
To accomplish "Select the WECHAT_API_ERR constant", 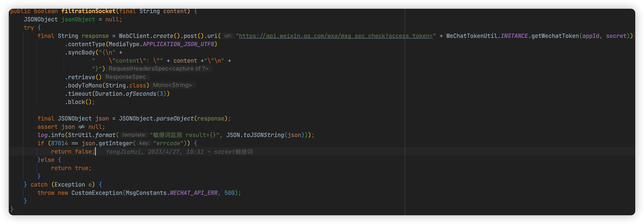I will pos(194,193).
